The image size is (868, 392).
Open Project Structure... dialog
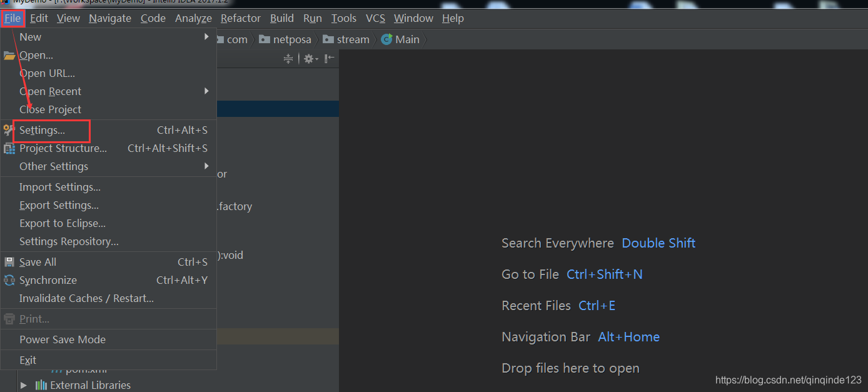click(108, 148)
